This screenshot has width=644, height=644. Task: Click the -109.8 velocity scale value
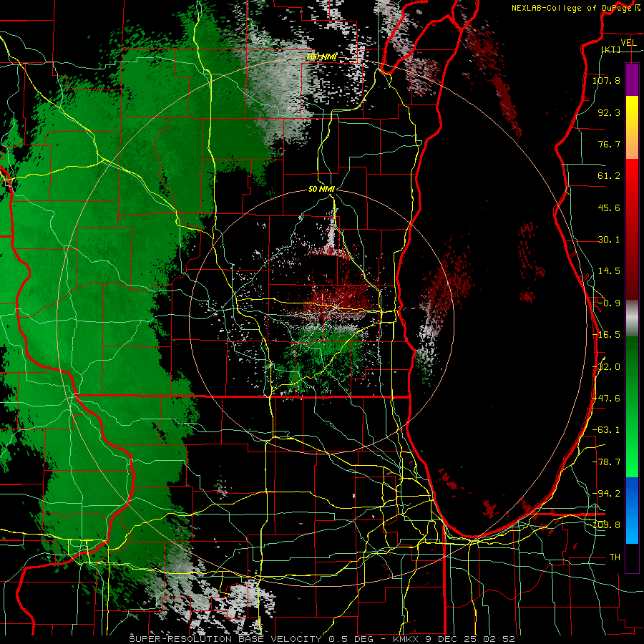606,525
